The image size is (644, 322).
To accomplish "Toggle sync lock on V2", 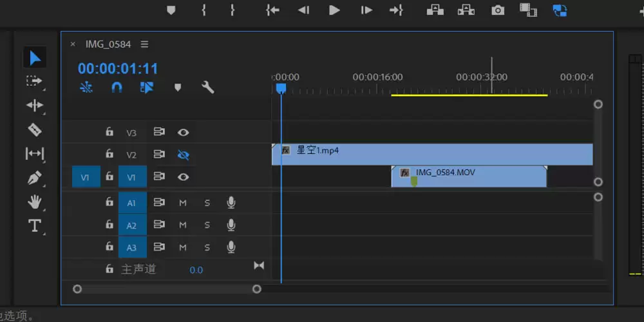I will pyautogui.click(x=159, y=154).
